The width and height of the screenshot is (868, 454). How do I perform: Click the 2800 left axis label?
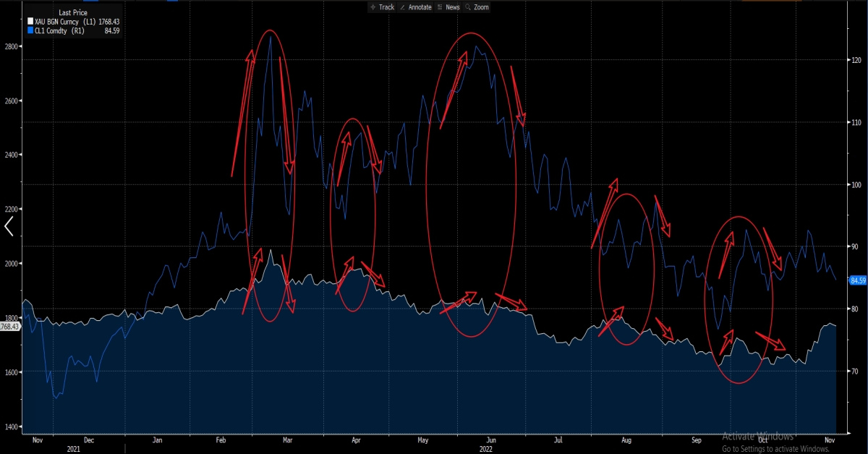pos(10,46)
